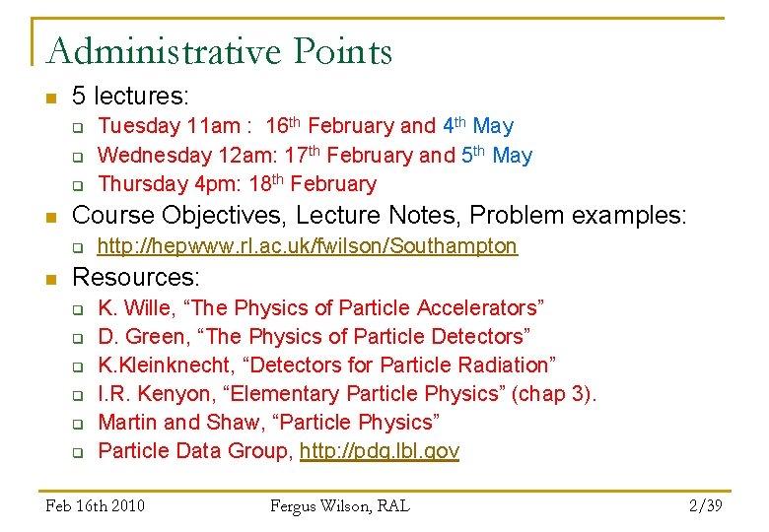Open the hepwww.rl.ac.uk Southampton link

coord(308,246)
